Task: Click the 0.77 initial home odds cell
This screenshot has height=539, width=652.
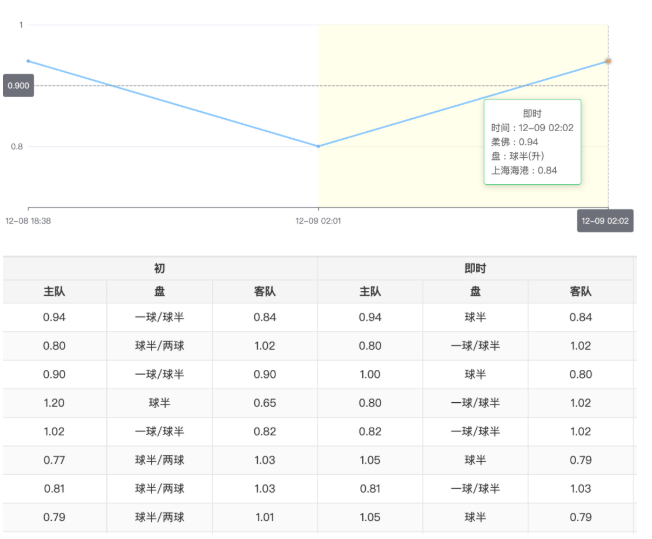Action: [x=55, y=460]
